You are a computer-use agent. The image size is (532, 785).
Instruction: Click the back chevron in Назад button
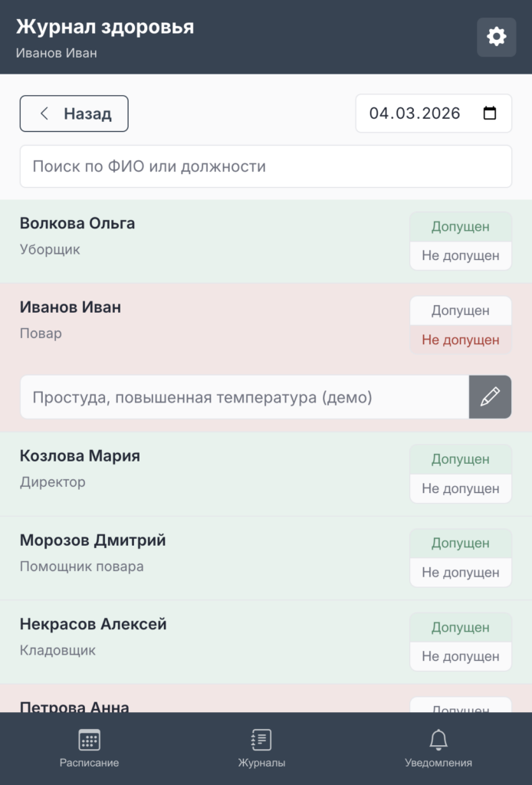click(44, 113)
